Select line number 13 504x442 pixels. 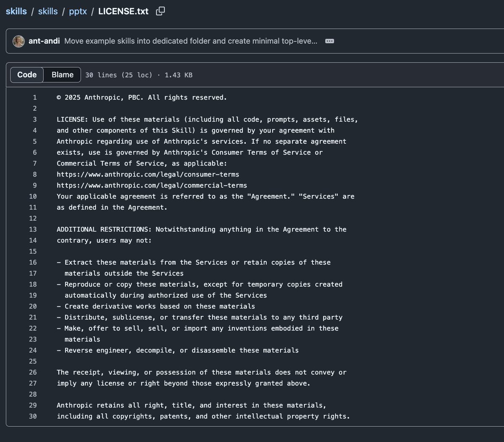[x=33, y=229]
